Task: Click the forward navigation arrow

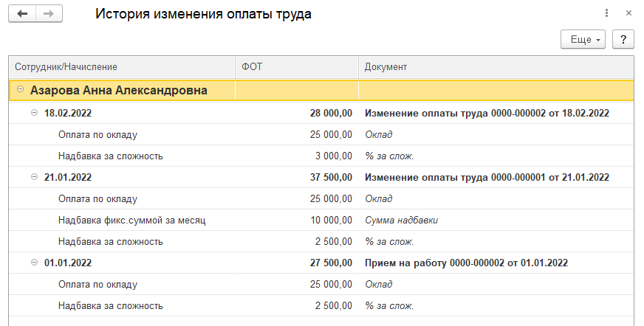Action: point(49,14)
